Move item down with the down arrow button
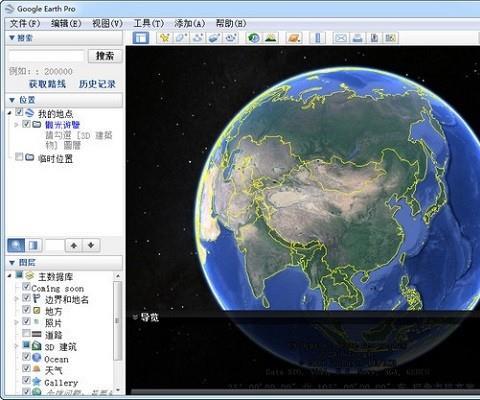480x400 pixels. pos(91,246)
